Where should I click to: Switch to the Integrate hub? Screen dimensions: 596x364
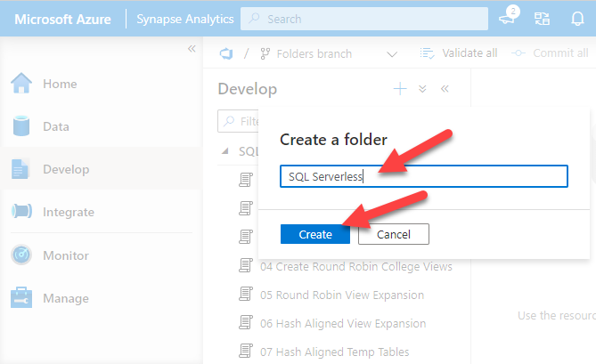(x=68, y=213)
